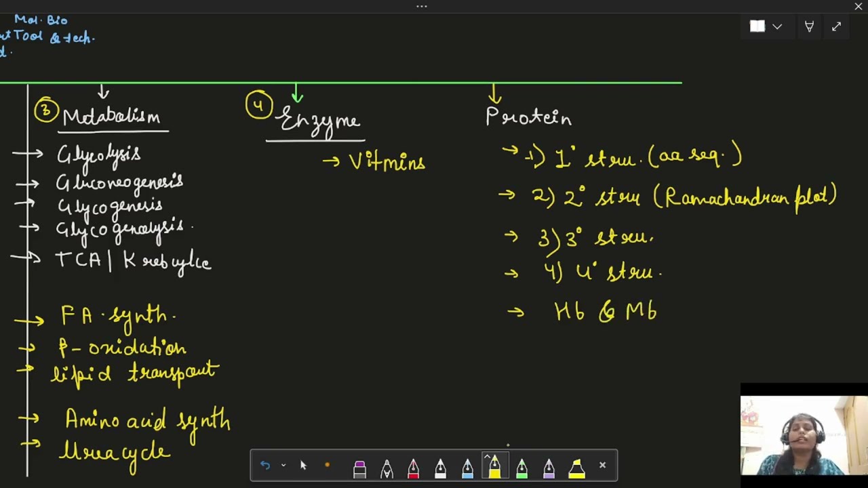Expand the page view dropdown chevron

777,26
